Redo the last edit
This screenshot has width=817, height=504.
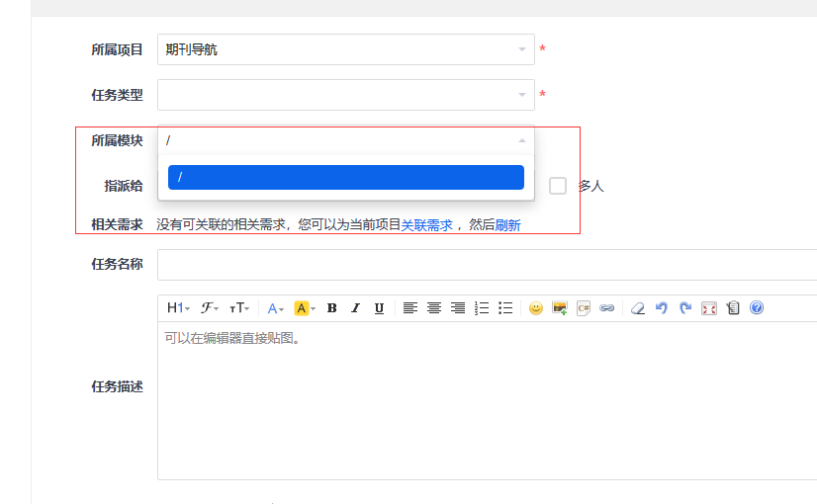(685, 308)
